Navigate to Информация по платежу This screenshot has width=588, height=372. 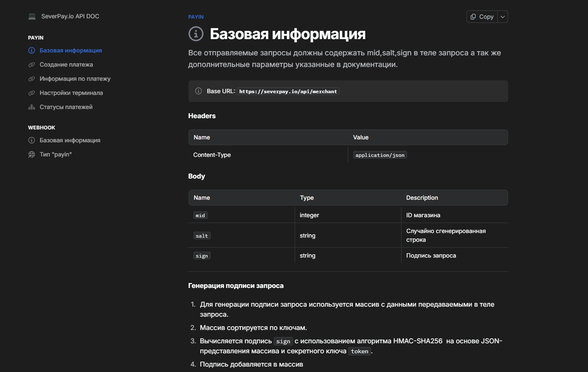coord(75,79)
